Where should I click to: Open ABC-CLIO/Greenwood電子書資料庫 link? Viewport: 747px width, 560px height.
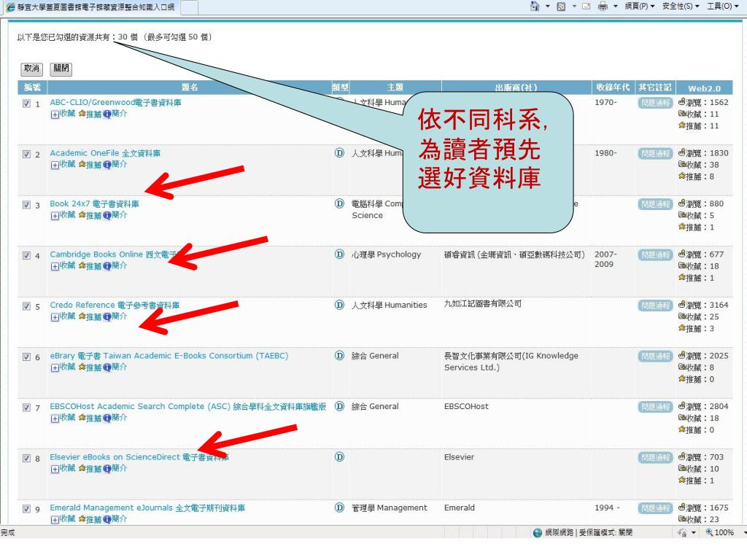point(115,102)
